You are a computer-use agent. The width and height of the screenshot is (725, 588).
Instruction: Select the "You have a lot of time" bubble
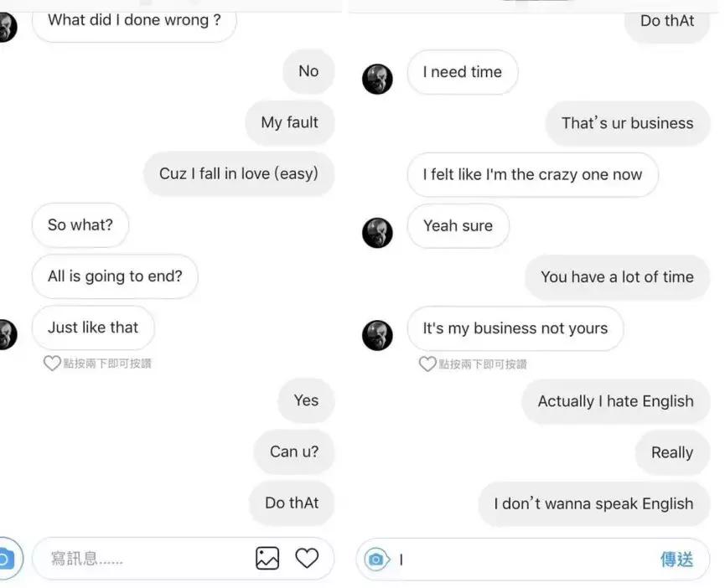617,277
